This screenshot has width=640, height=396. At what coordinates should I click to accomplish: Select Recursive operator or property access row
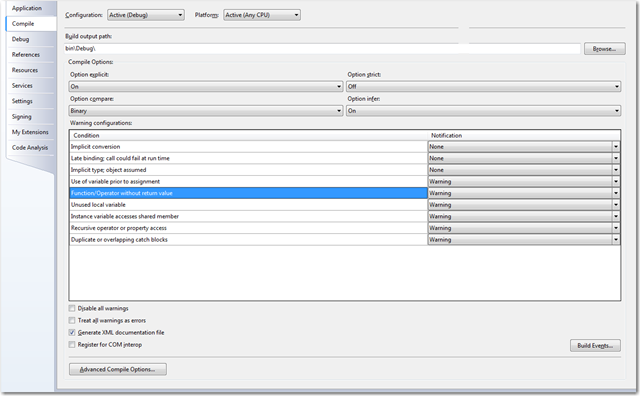tap(249, 228)
